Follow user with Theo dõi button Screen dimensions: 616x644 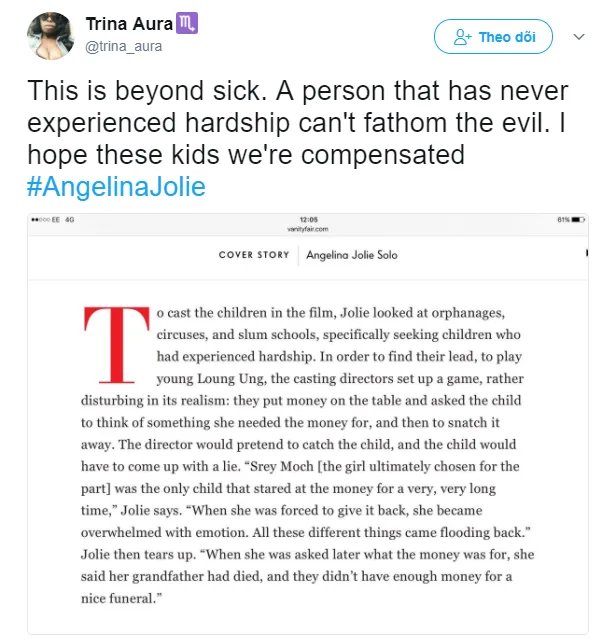(493, 37)
